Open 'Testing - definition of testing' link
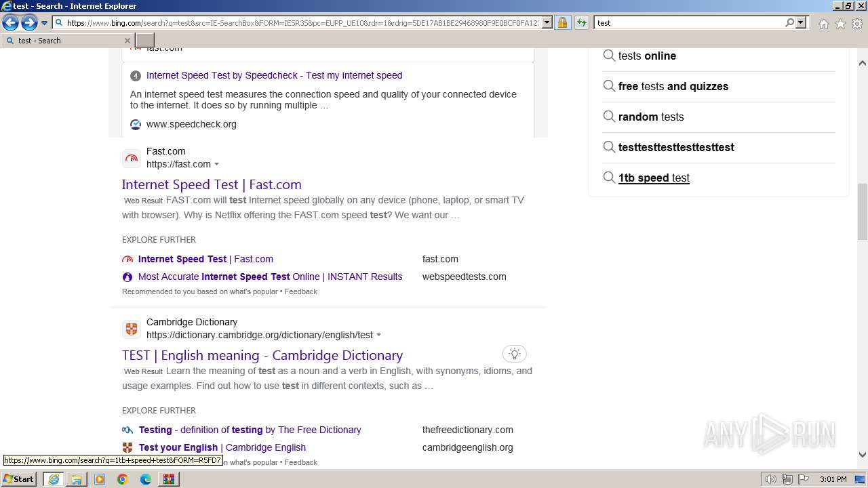 250,430
